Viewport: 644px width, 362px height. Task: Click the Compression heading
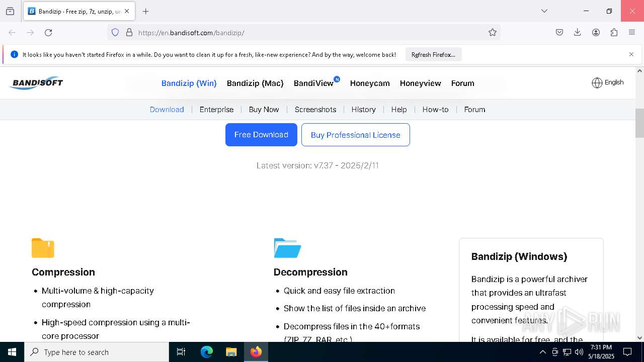(63, 272)
